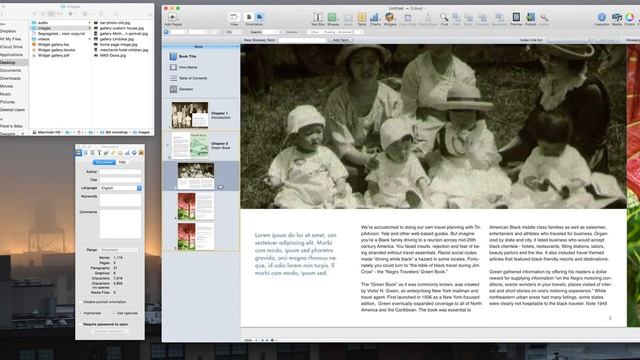Open the selected page thumbnail's dropdown arrow

[220, 187]
